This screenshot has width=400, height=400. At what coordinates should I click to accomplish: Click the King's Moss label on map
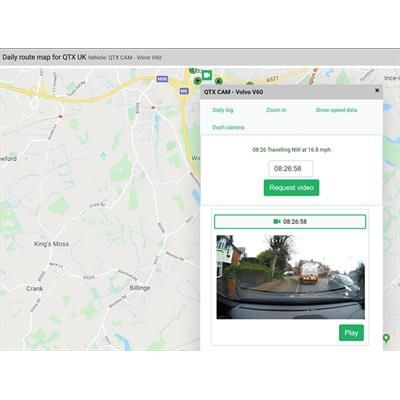point(51,244)
